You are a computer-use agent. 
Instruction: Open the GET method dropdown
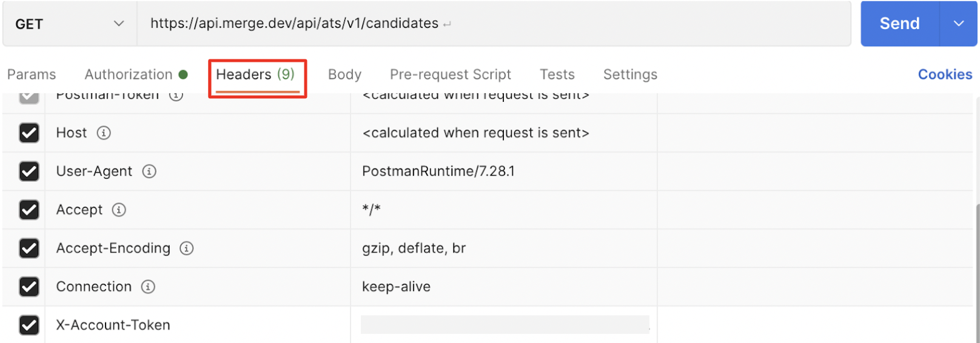(69, 24)
